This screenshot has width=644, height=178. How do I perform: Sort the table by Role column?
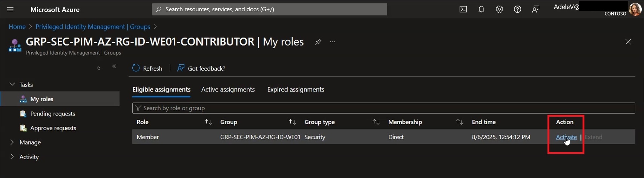(x=208, y=122)
